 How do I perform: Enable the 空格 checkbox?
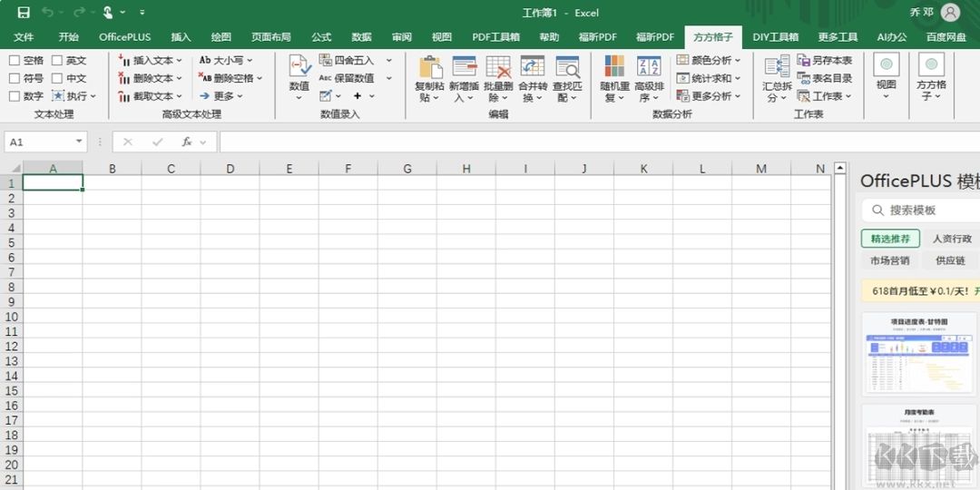pyautogui.click(x=15, y=61)
